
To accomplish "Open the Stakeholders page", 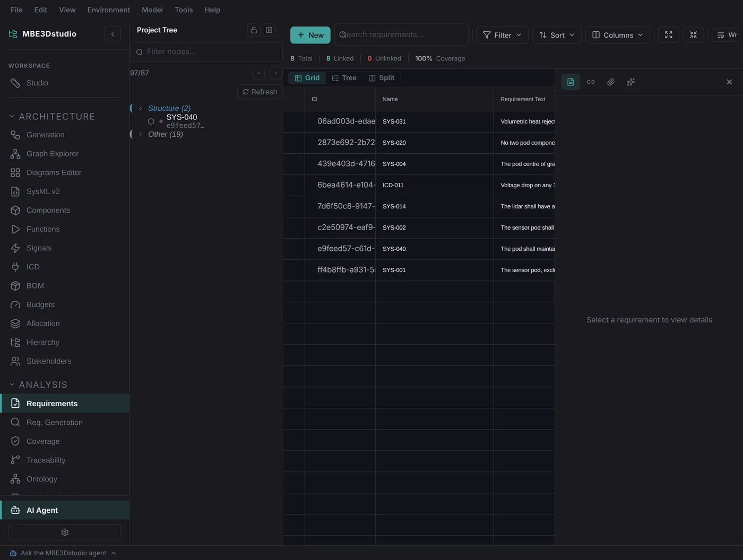I will point(65,361).
